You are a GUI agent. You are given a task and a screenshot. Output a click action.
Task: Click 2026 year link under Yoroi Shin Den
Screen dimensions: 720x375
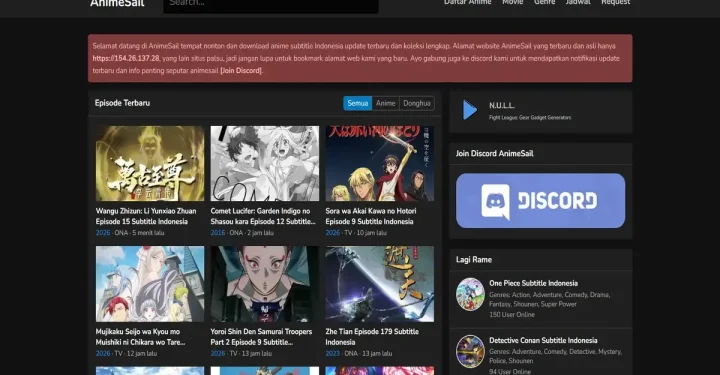tap(218, 353)
